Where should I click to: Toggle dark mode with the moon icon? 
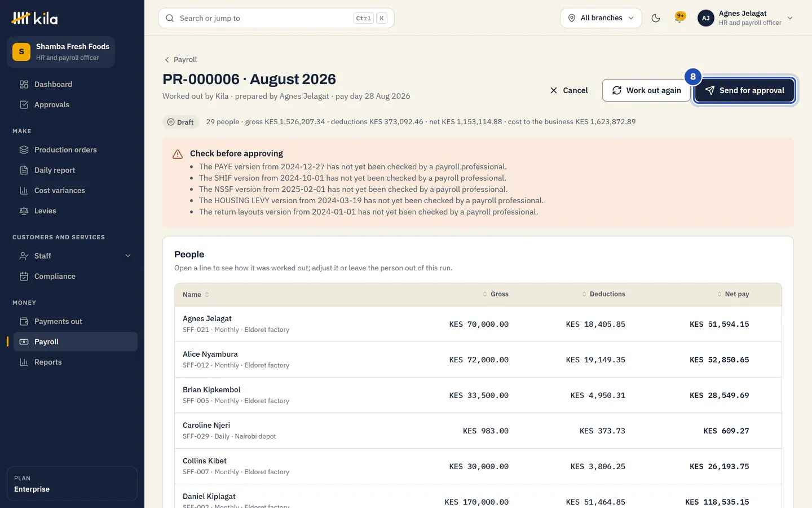pyautogui.click(x=656, y=18)
